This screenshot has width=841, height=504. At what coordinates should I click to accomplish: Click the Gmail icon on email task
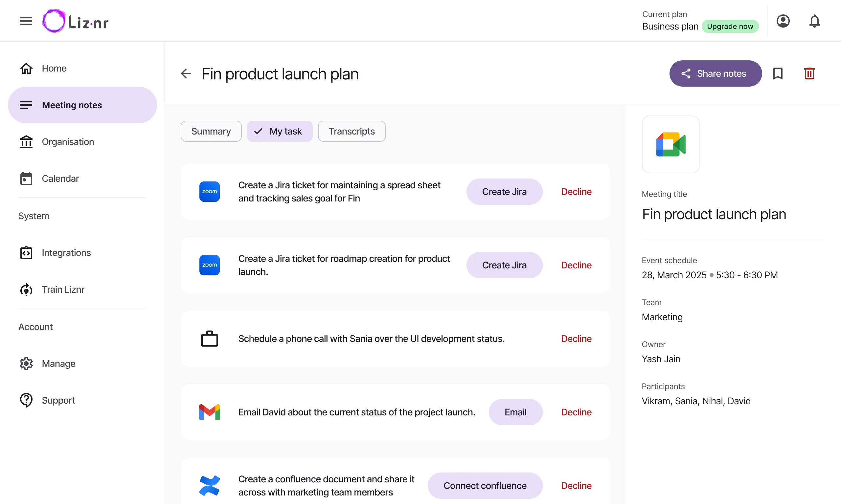pos(209,412)
